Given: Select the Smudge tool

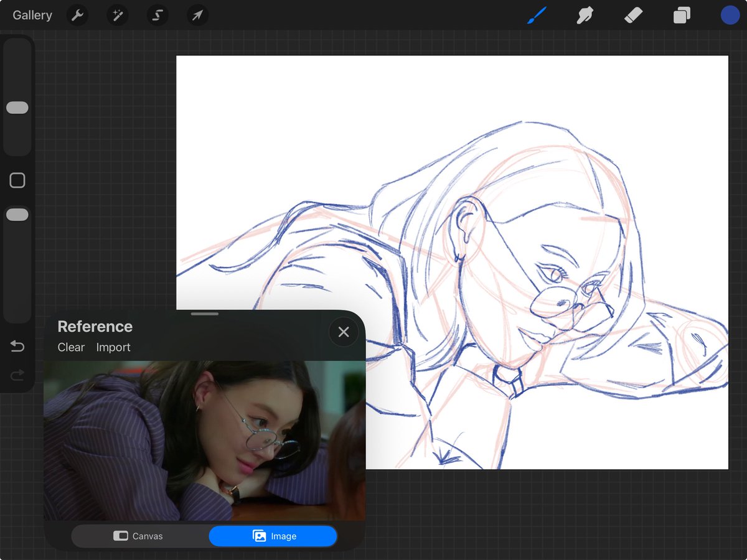Looking at the screenshot, I should 585,16.
